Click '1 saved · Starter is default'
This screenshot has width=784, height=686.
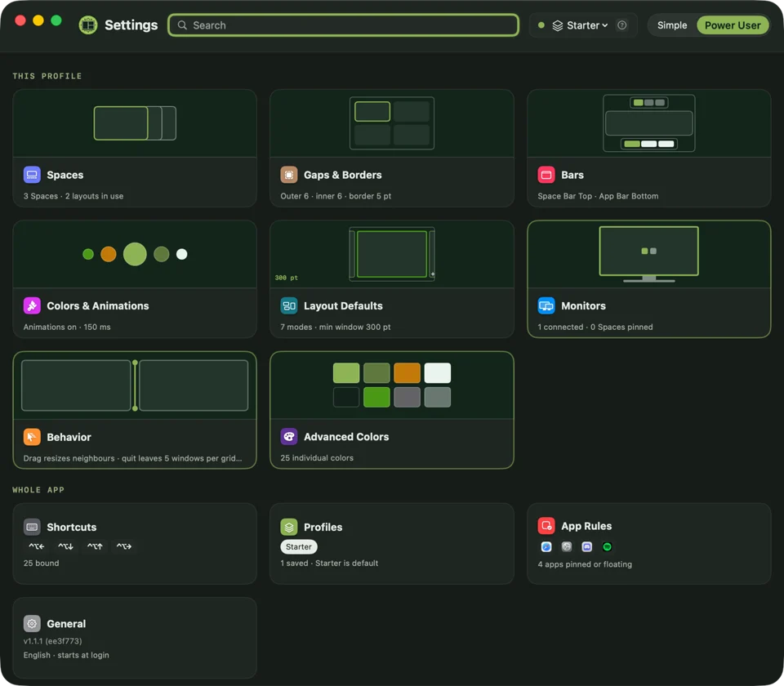click(329, 563)
